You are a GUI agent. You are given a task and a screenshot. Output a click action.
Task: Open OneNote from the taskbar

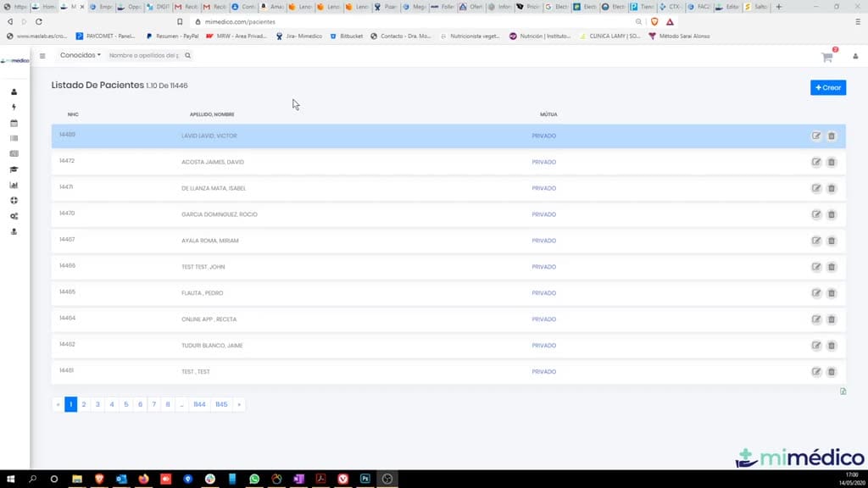298,479
